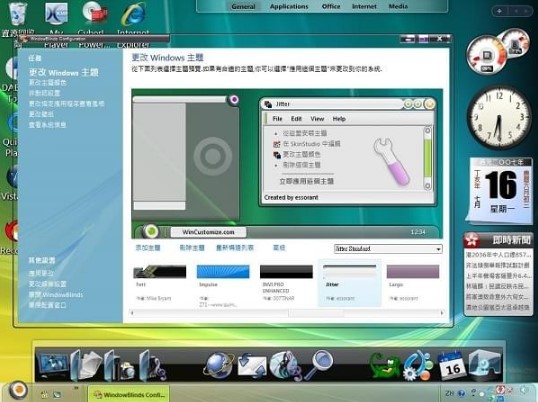Click the green start orb in theme preview

pyautogui.click(x=150, y=232)
